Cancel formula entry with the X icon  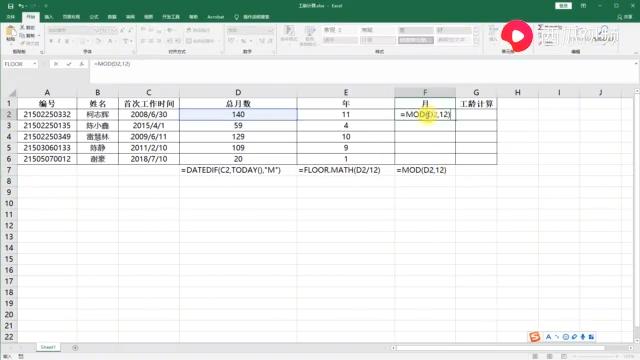pyautogui.click(x=56, y=64)
